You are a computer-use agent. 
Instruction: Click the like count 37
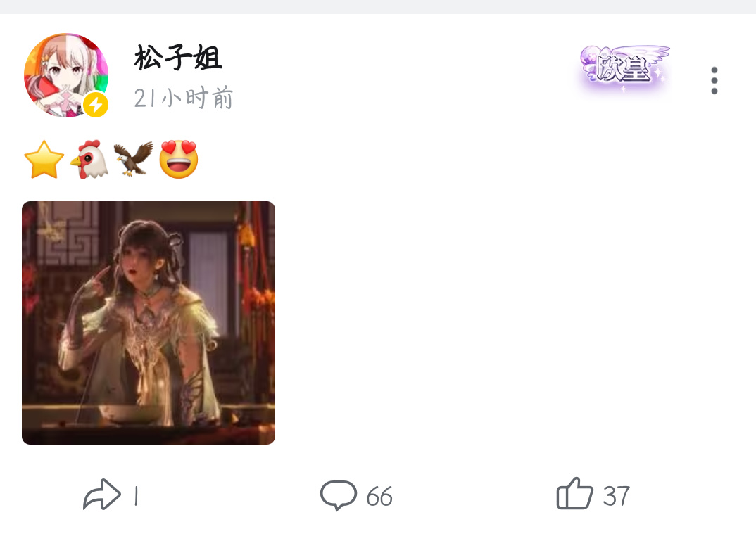pyautogui.click(x=616, y=496)
